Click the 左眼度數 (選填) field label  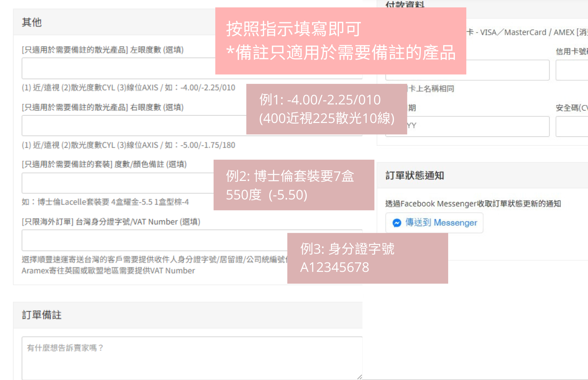tap(102, 50)
